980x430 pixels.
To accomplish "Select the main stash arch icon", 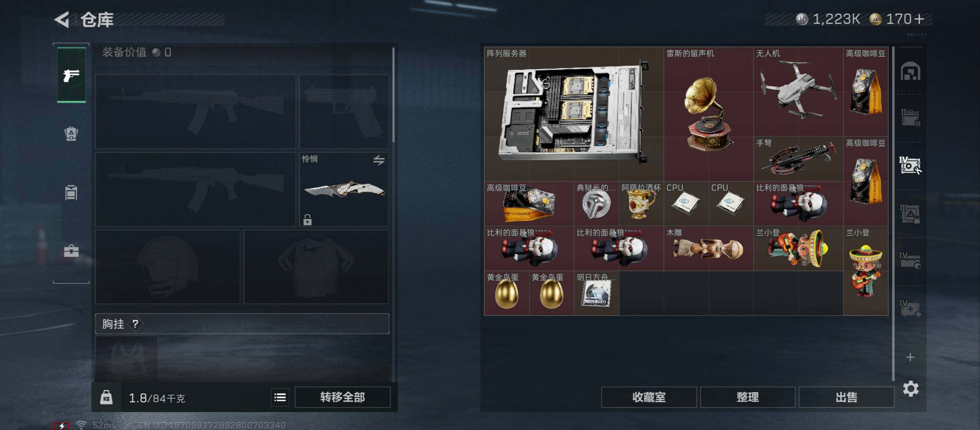I will click(911, 71).
